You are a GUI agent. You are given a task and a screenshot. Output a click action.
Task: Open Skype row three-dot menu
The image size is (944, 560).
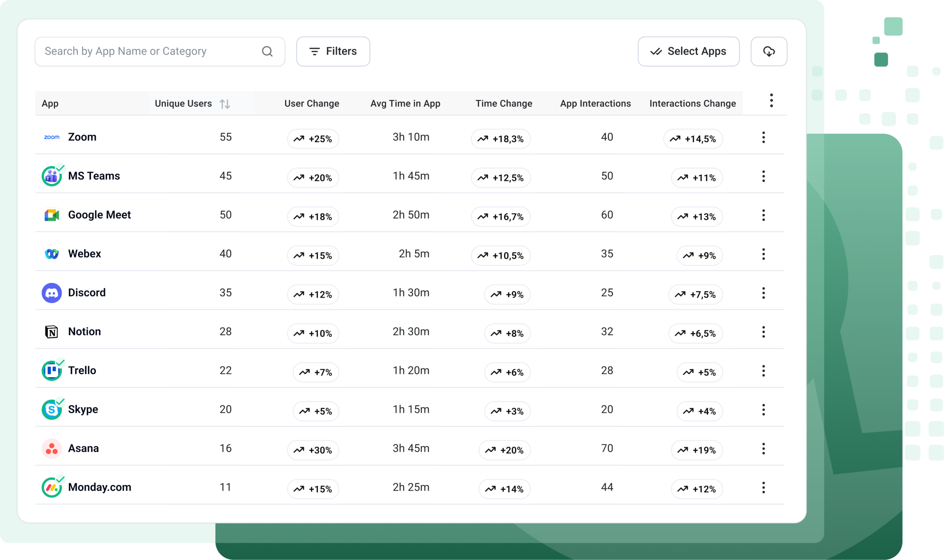[764, 410]
